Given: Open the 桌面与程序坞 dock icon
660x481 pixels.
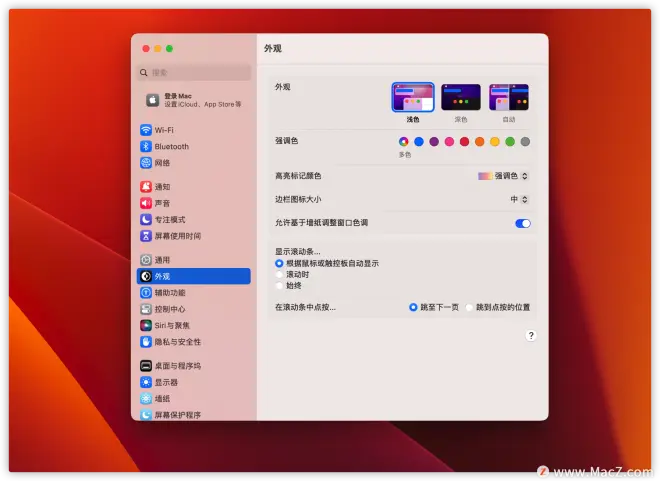Looking at the screenshot, I should pyautogui.click(x=146, y=366).
